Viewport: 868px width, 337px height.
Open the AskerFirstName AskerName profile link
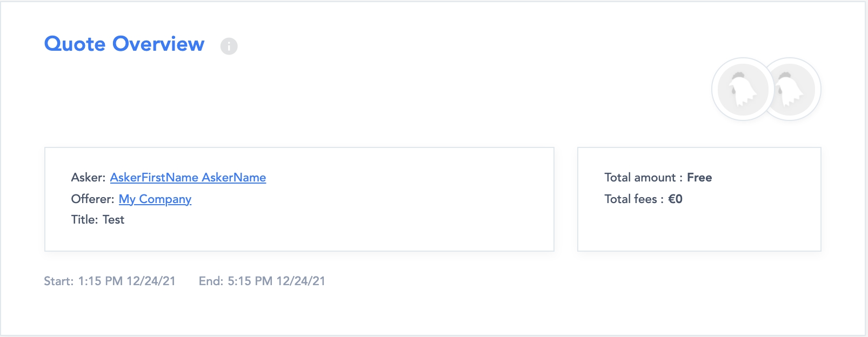(x=188, y=178)
